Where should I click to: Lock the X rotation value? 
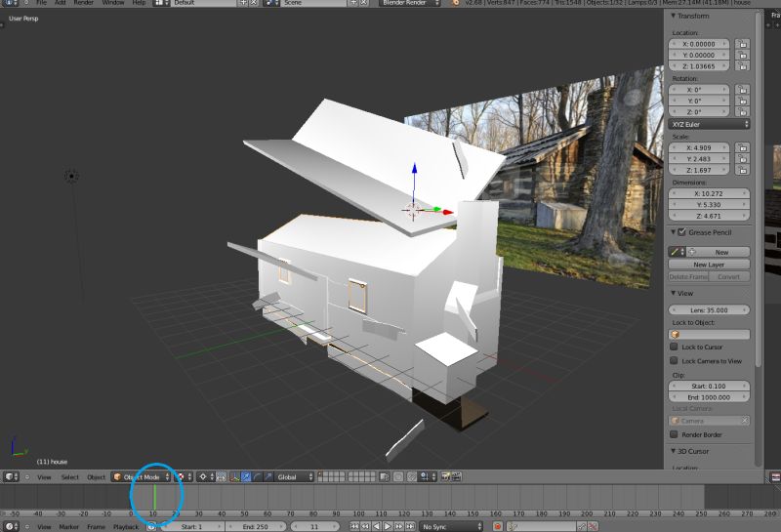[742, 90]
